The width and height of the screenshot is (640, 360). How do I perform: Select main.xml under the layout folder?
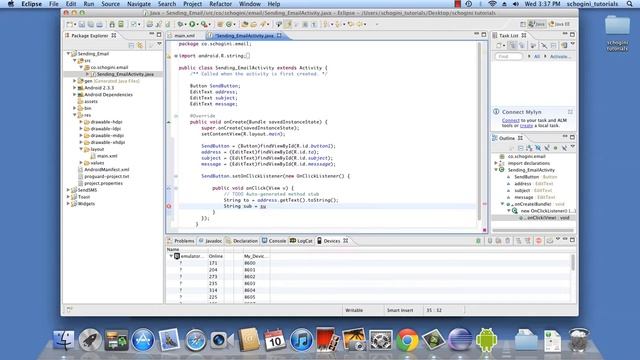tap(107, 156)
